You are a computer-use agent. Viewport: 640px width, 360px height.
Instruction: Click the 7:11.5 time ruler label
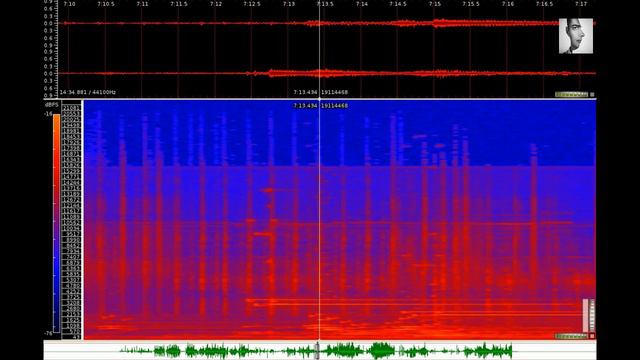tap(179, 4)
